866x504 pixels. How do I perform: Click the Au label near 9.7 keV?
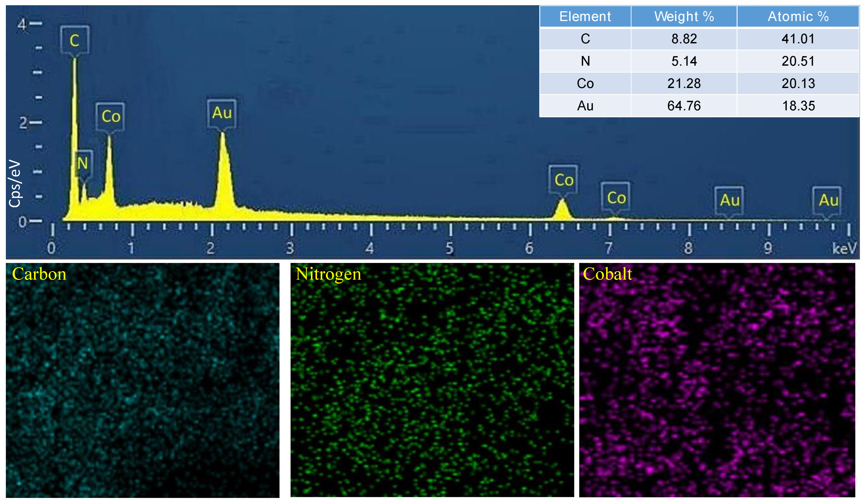pyautogui.click(x=827, y=200)
